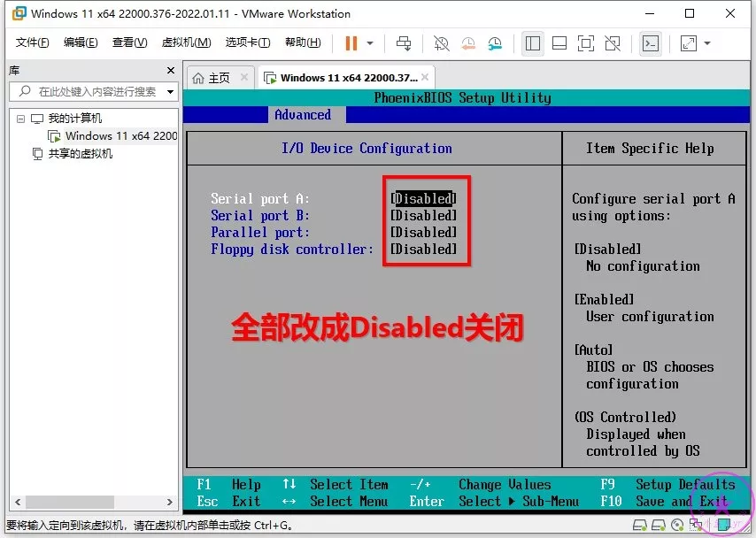756x538 pixels.
Task: Click the stretch guest display icon
Action: [689, 43]
